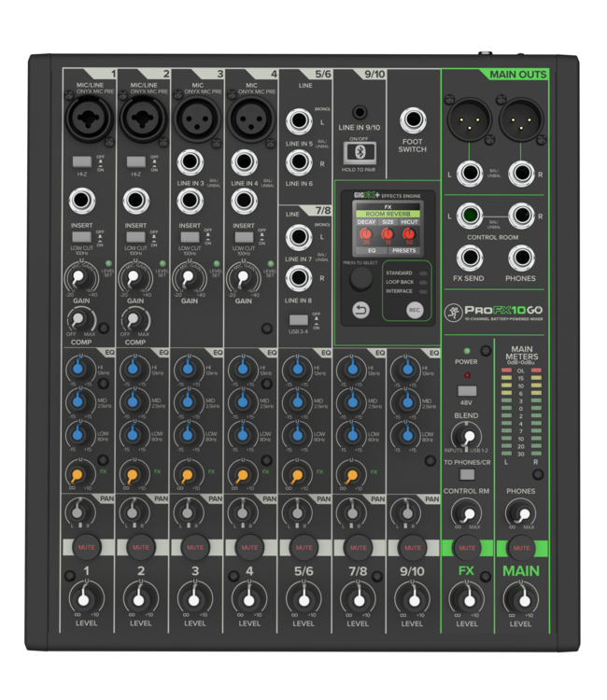
Task: Click channel 1 HI 12kHz EQ knob
Action: click(79, 369)
